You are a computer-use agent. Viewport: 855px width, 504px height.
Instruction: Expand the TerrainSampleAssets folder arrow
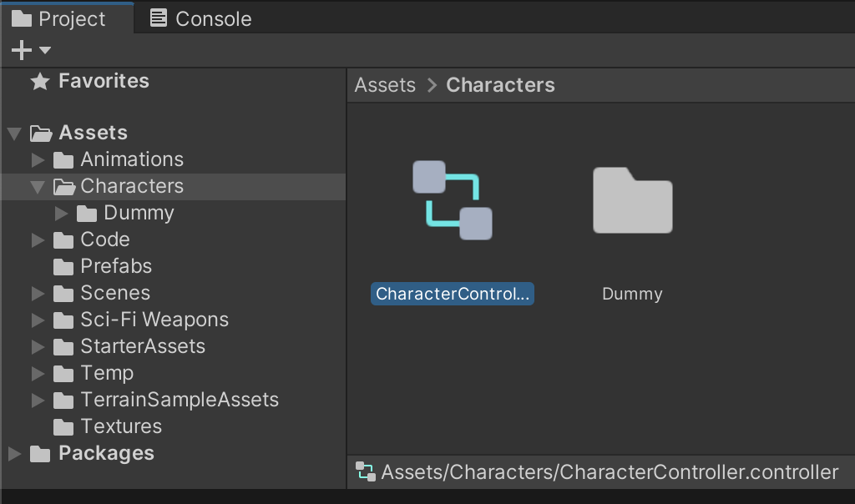point(38,400)
